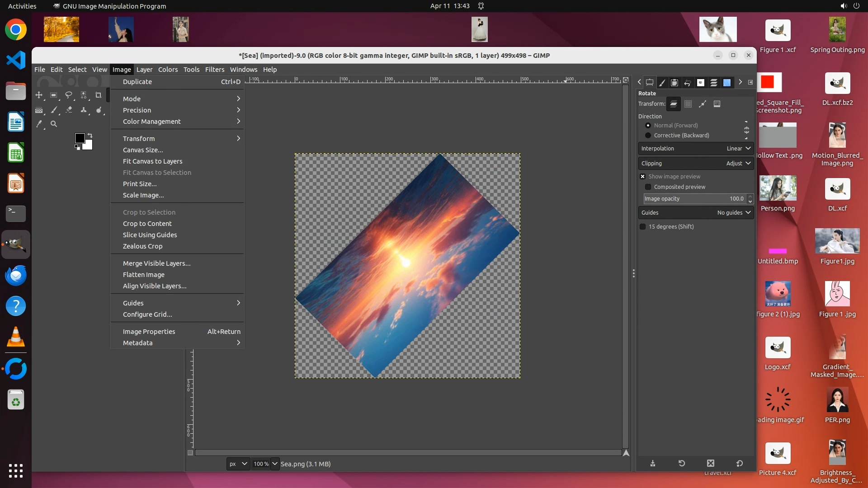Choose Scale Image... from Image menu
The image size is (868, 488).
(x=143, y=195)
